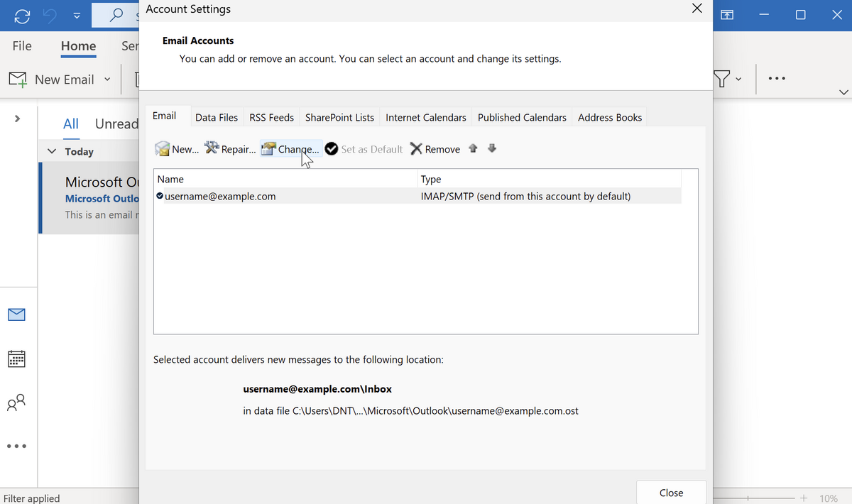
Task: Click the Name column header
Action: coord(285,180)
